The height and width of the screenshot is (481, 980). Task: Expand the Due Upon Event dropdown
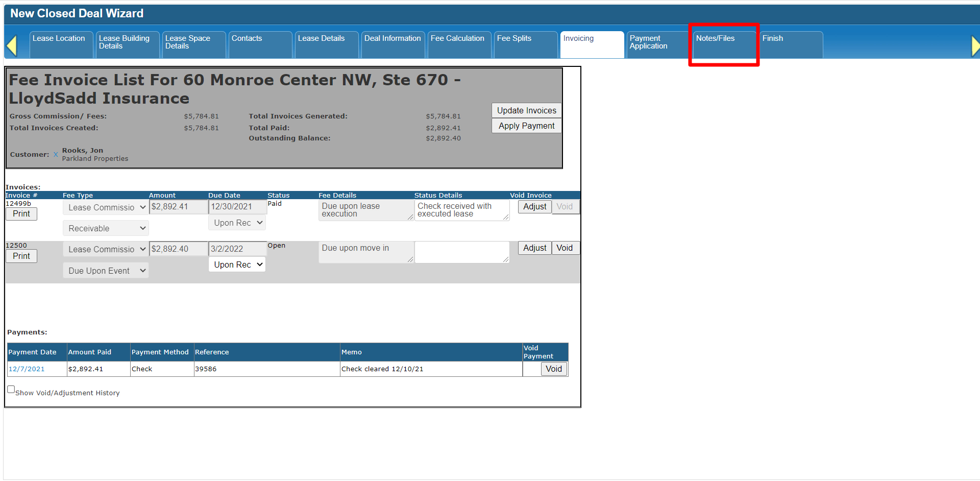pos(106,271)
